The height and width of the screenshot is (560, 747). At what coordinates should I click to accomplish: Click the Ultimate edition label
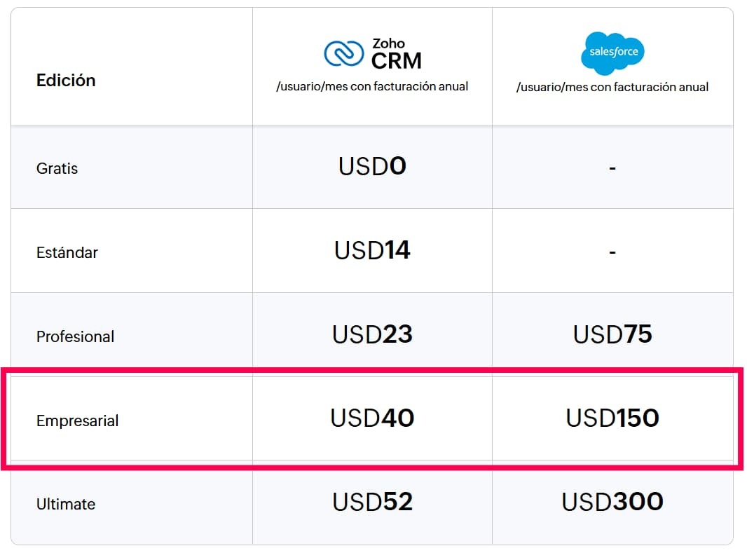tap(66, 504)
